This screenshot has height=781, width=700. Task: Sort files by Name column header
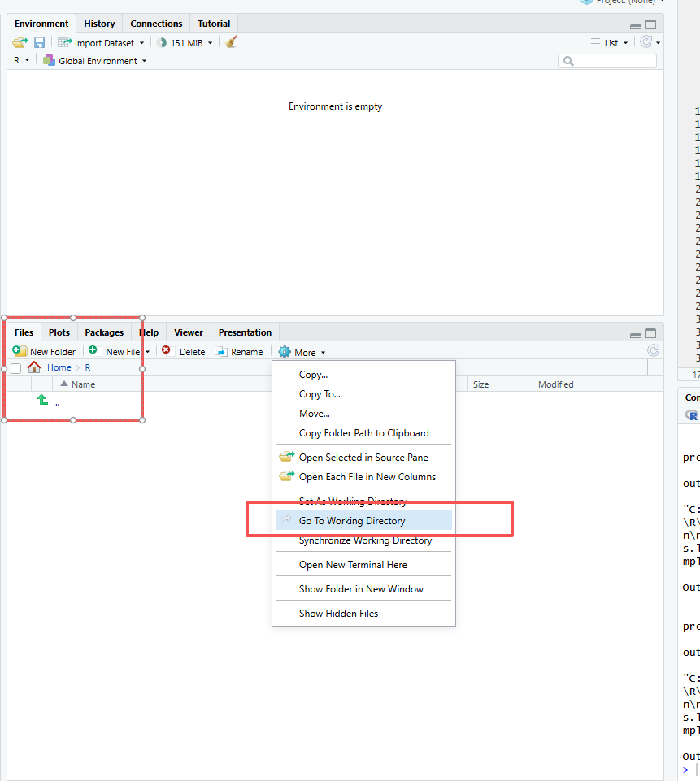pos(83,384)
